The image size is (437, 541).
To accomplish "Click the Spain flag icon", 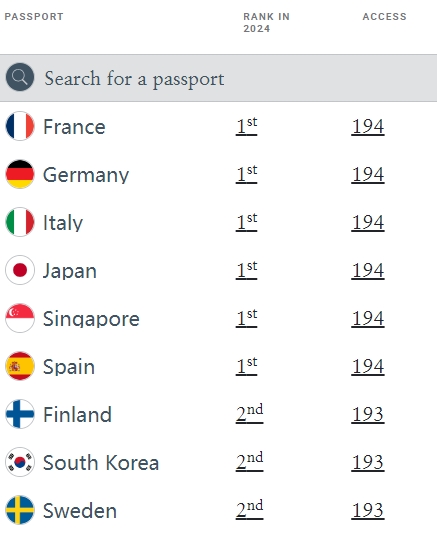I will click(20, 366).
